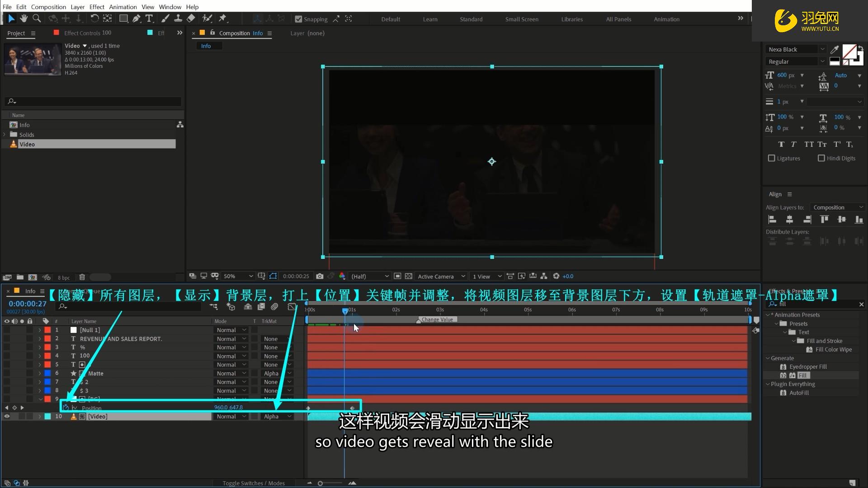Click the timeline zoom slider
The width and height of the screenshot is (868, 488).
pyautogui.click(x=320, y=483)
